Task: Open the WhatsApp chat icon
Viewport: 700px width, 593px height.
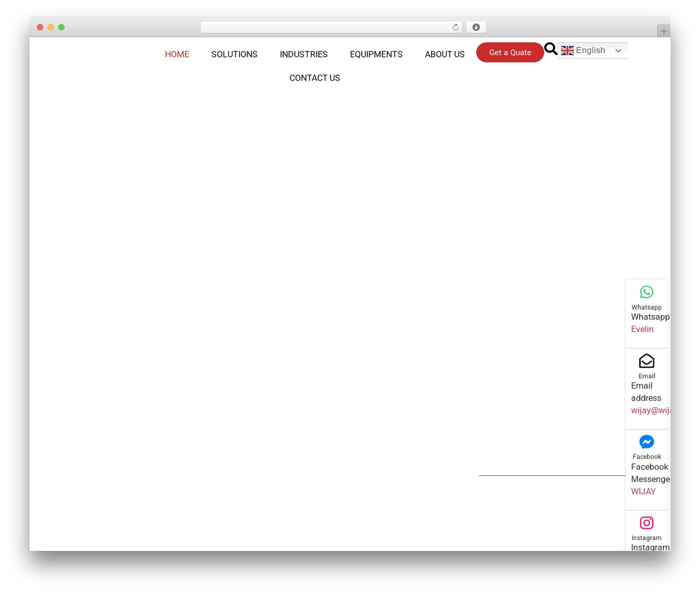Action: [x=646, y=292]
